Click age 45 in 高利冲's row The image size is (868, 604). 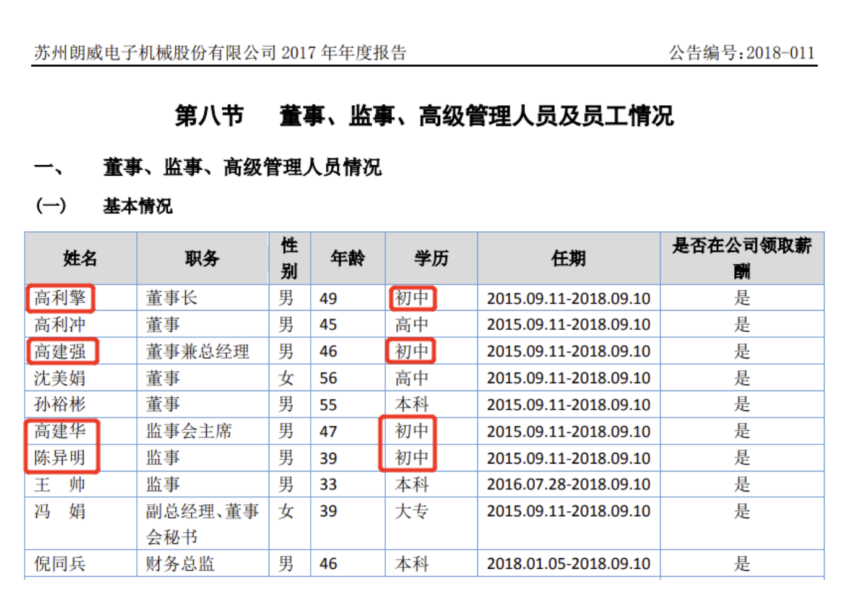tap(328, 326)
